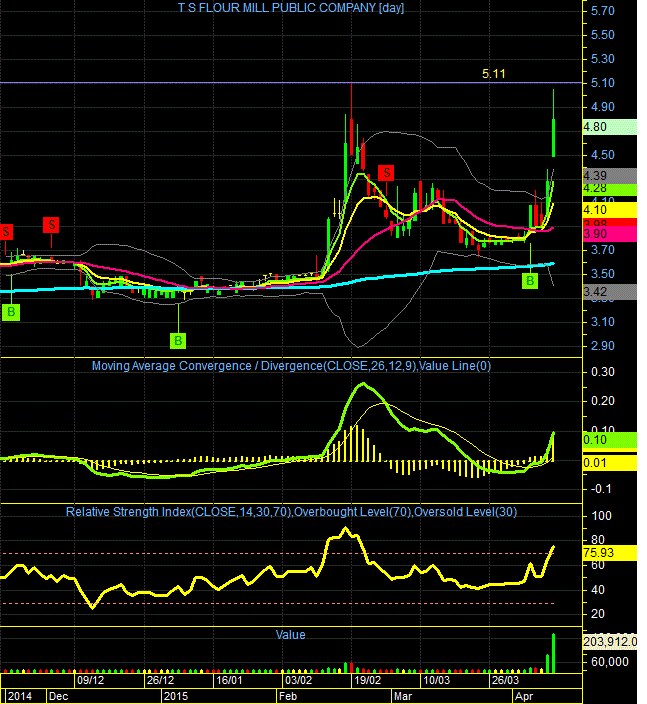
Task: Click the green B marker at late December
Action: (178, 341)
